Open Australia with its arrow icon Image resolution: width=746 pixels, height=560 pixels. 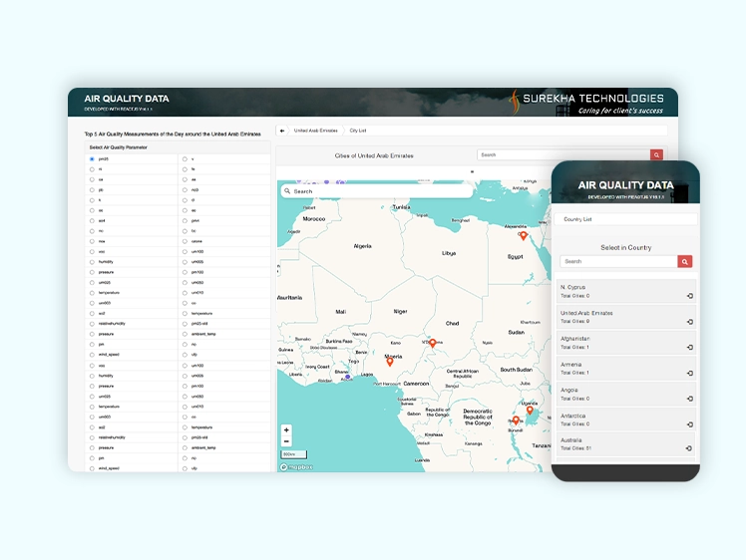click(x=688, y=448)
